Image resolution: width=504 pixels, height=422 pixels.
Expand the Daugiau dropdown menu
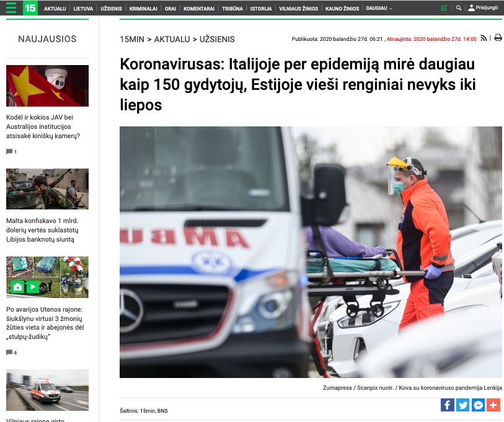click(x=379, y=9)
